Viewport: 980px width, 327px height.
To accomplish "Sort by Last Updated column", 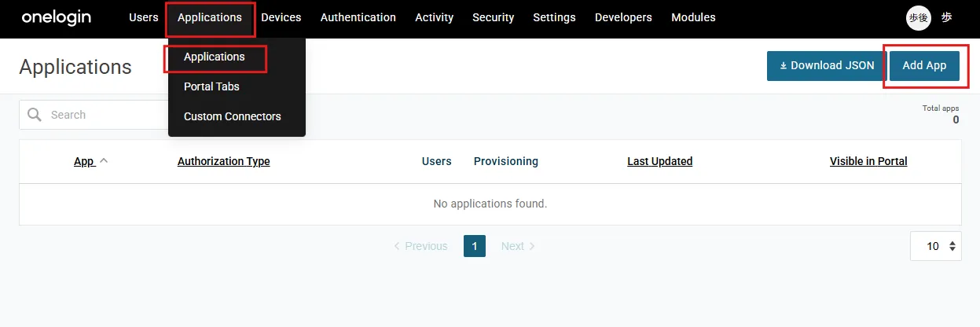I will [x=660, y=161].
